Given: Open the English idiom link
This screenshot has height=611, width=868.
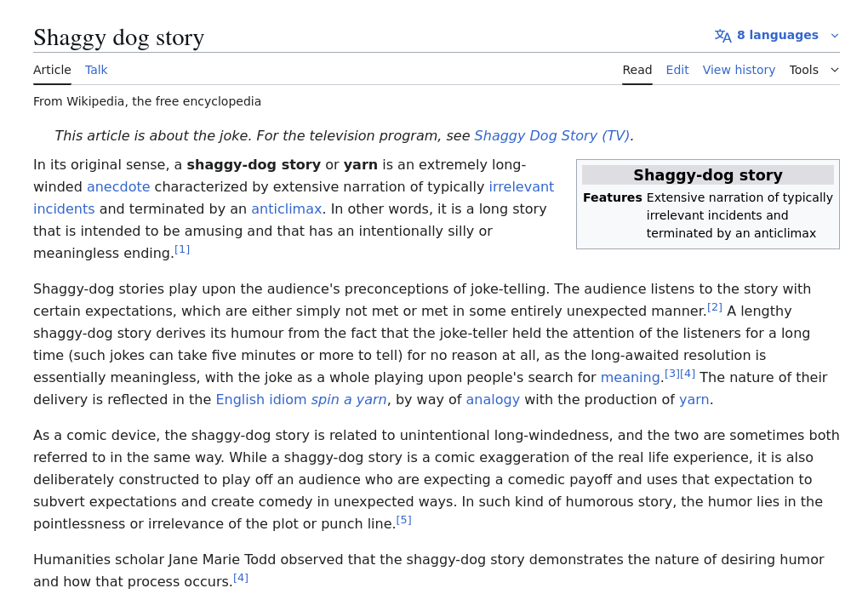Looking at the screenshot, I should (x=260, y=400).
